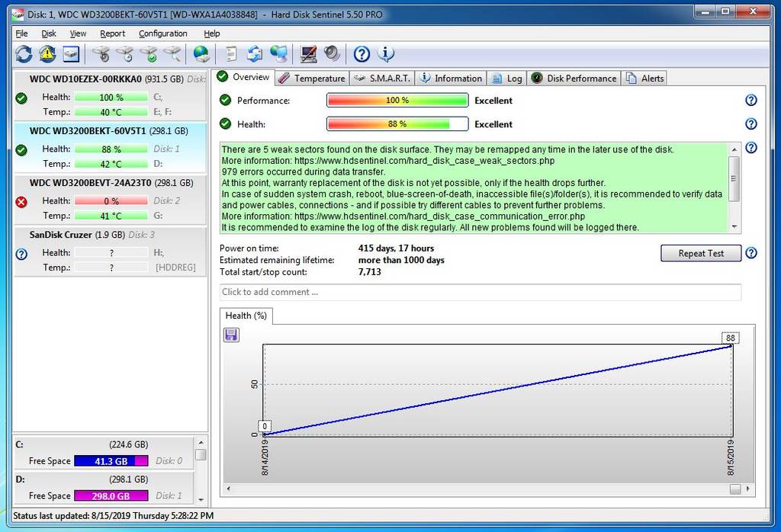Click the disk icon with magnifying glass

coord(172,54)
